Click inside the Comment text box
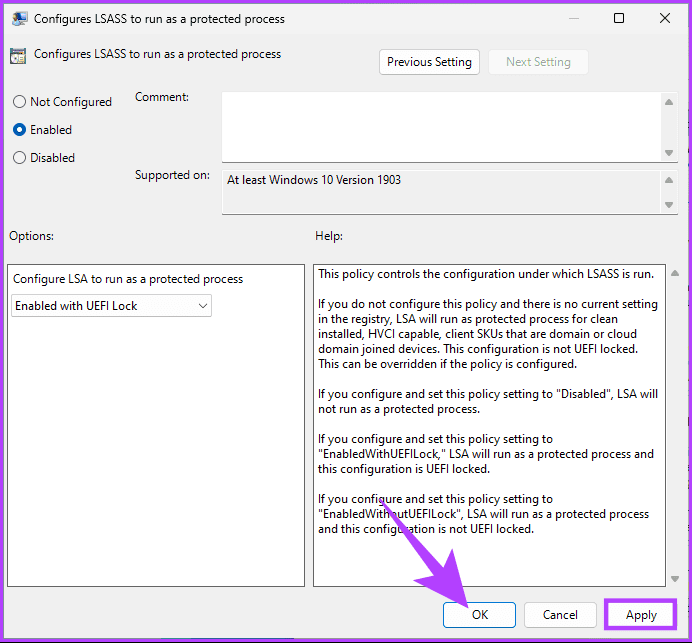 [x=440, y=125]
